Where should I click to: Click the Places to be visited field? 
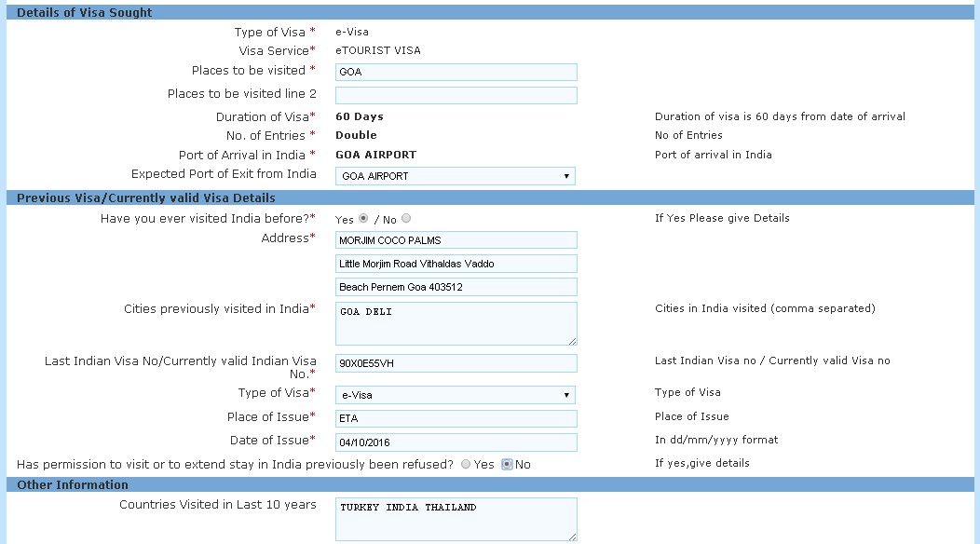tap(456, 72)
